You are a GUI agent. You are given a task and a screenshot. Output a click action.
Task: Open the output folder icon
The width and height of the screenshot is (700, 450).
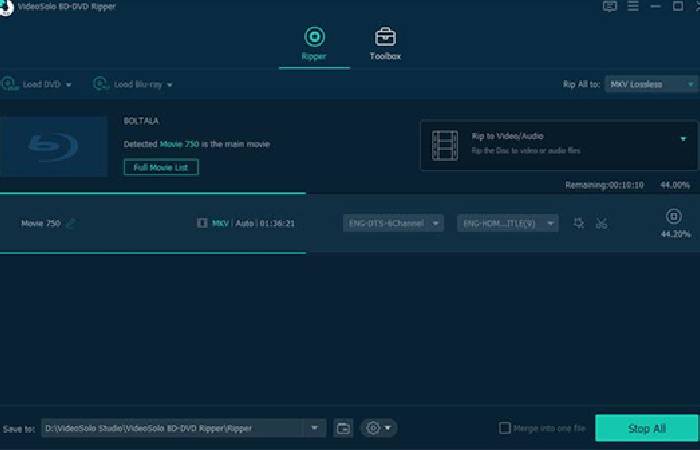coord(343,428)
